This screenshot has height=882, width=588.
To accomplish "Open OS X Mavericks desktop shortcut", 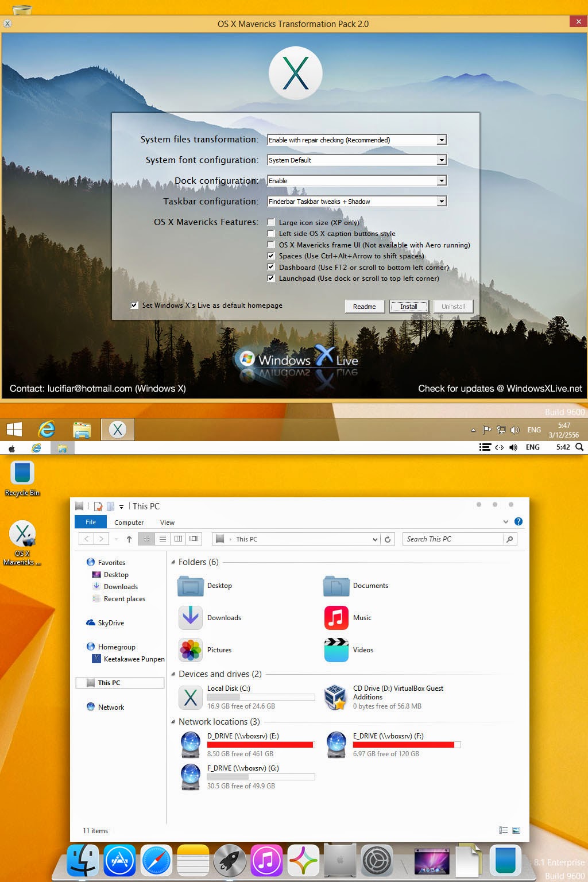I will (22, 543).
